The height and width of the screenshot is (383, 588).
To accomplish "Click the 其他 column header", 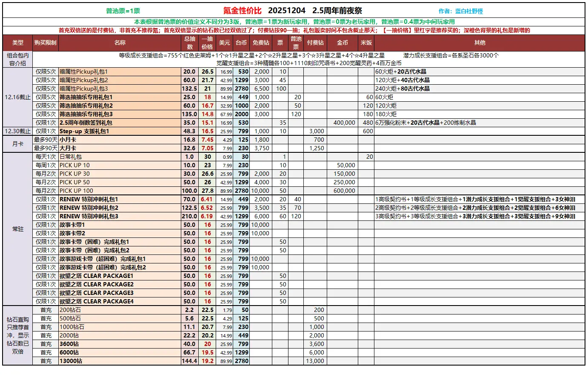I will [480, 43].
